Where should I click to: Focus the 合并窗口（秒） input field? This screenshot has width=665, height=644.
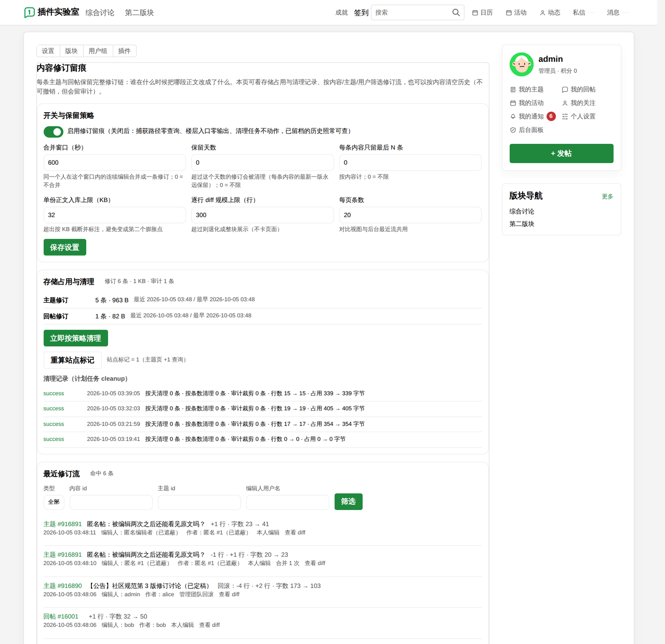pyautogui.click(x=115, y=163)
